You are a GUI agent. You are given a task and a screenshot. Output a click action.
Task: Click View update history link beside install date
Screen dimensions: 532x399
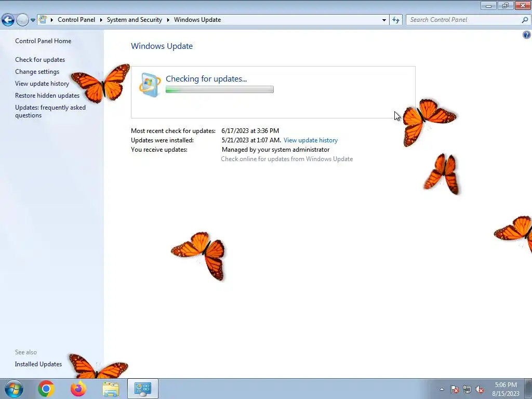[x=311, y=140]
